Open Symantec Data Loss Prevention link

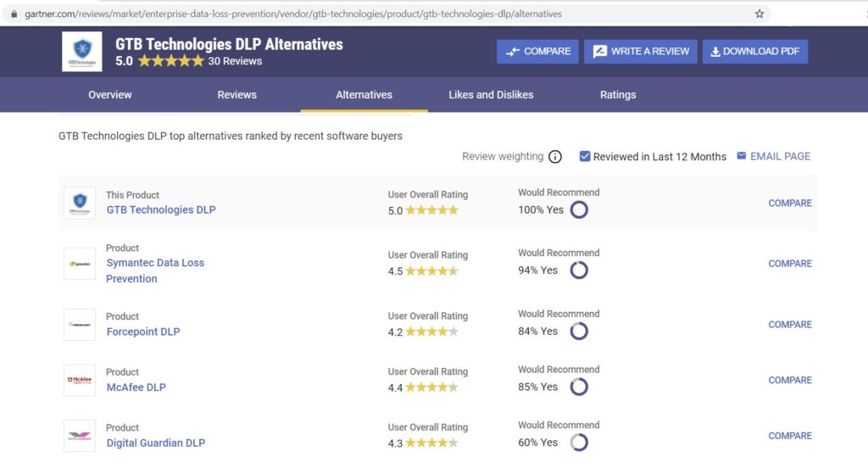pos(155,270)
